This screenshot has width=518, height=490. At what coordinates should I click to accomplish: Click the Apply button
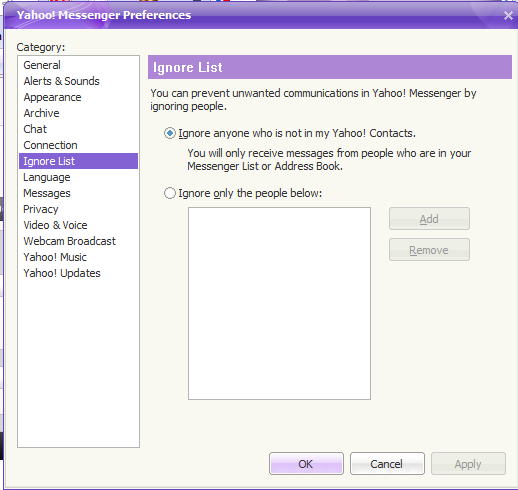(468, 463)
